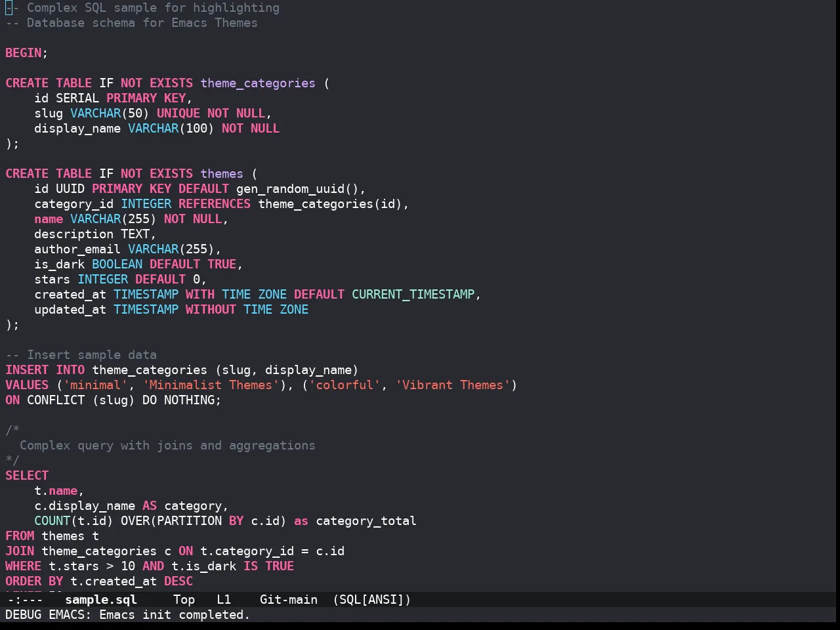Click the sample.sql buffer name in mode line
Image resolution: width=840 pixels, height=630 pixels.
tap(101, 599)
